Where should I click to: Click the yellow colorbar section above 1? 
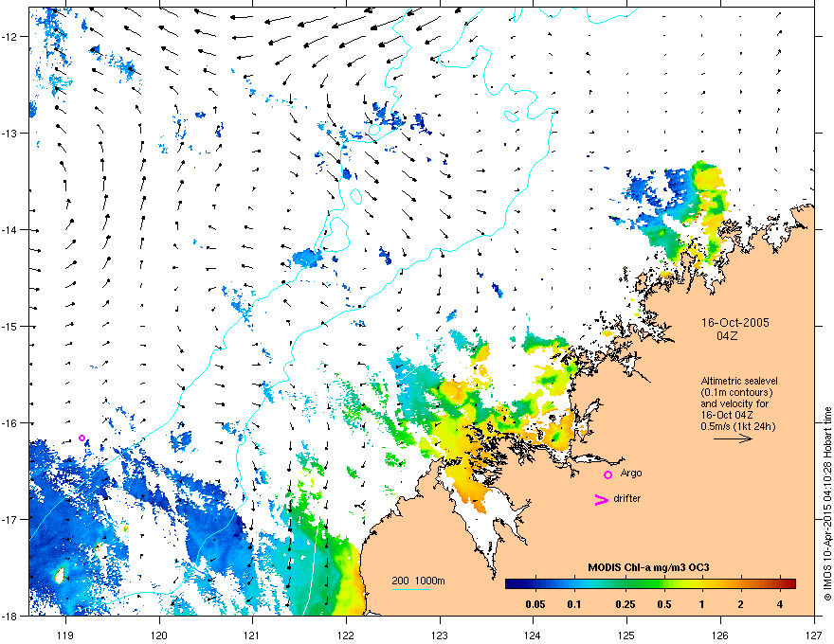pos(702,583)
